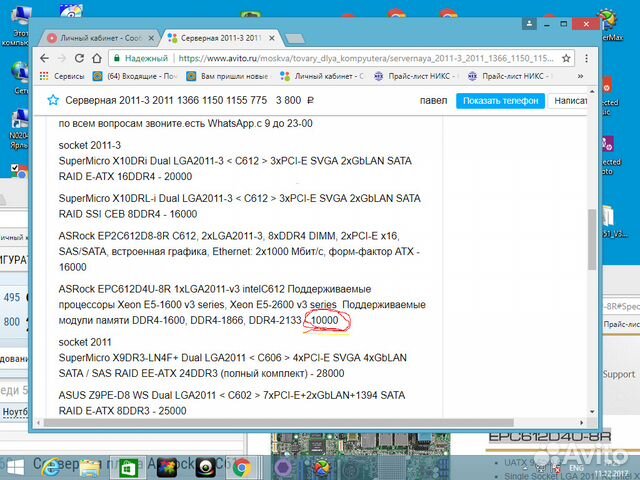Click the circled price 10000
Screen dimensions: 640x480
[324, 320]
